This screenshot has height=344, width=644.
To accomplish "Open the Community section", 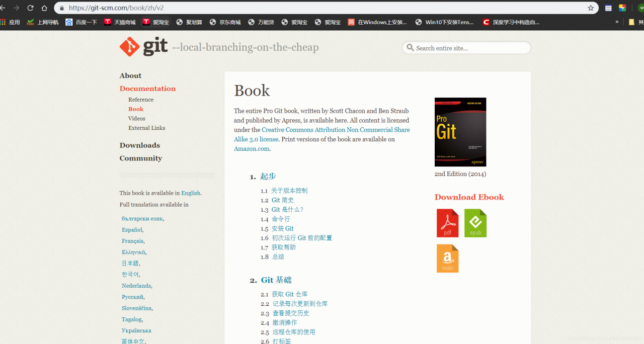I will point(140,158).
